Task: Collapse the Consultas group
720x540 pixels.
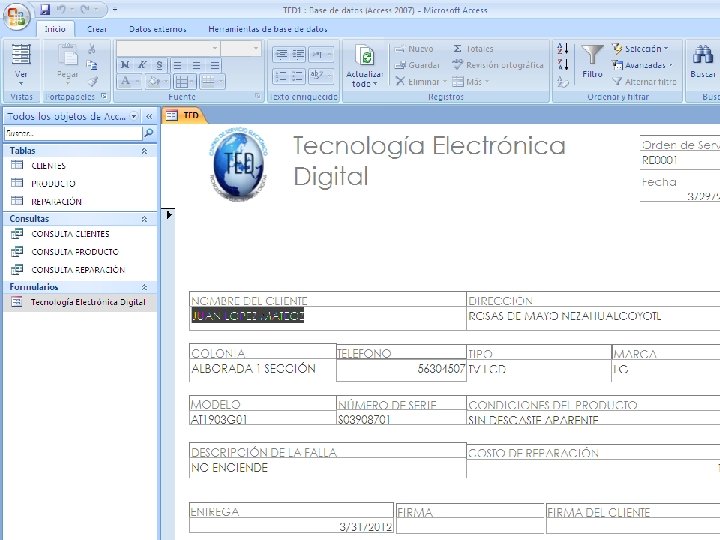Action: (144, 219)
